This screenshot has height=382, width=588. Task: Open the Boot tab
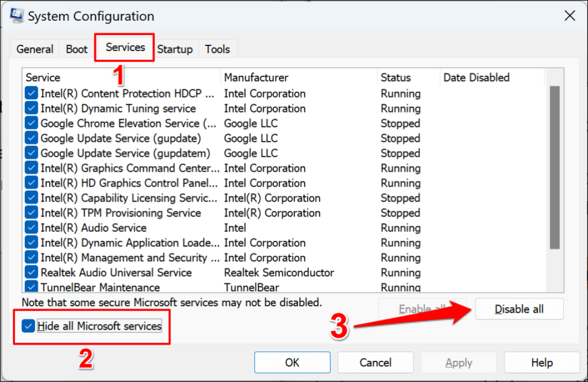tap(76, 49)
